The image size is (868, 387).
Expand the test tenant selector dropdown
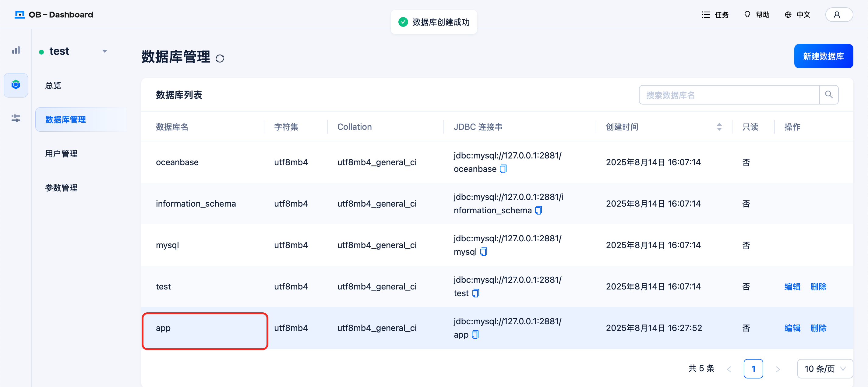coord(104,51)
